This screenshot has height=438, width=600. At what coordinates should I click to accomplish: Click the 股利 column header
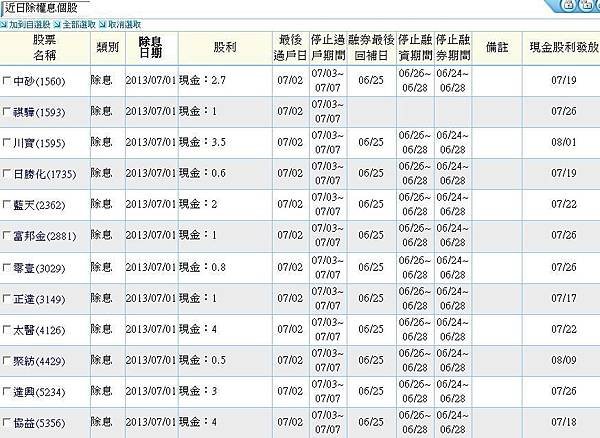tap(225, 48)
